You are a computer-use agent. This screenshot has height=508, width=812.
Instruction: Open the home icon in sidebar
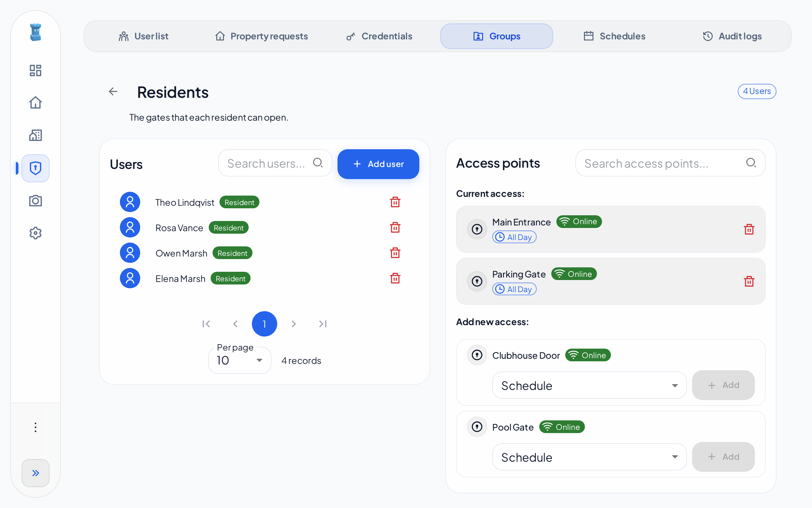click(x=35, y=103)
